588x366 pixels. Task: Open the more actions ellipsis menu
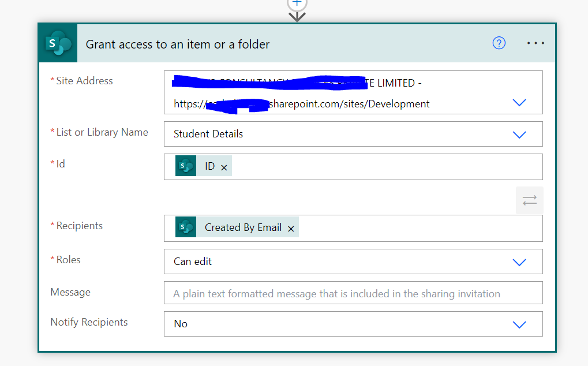(x=535, y=43)
